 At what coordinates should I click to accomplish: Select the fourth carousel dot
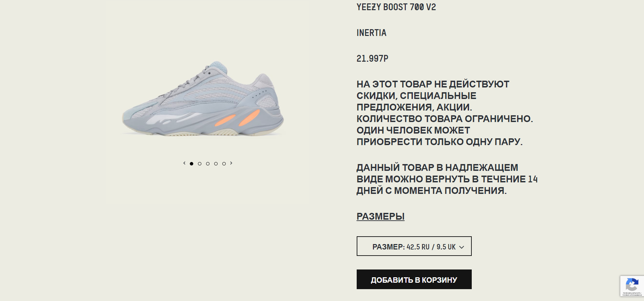click(x=216, y=164)
